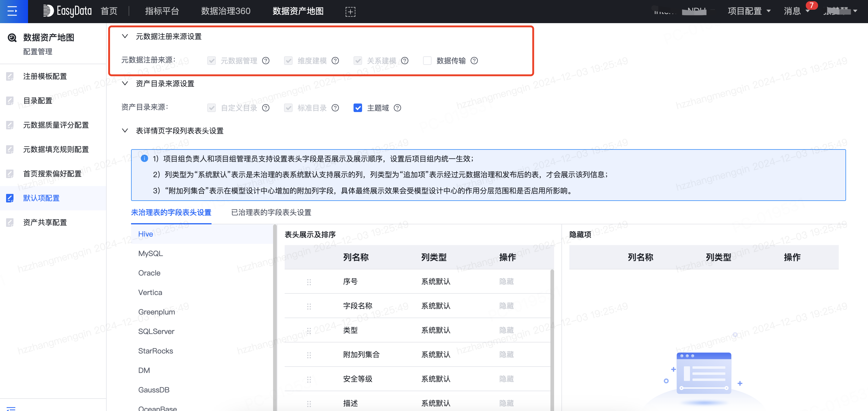The height and width of the screenshot is (411, 868).
Task: Collapse the 资产目录来源设置 section
Action: click(125, 84)
